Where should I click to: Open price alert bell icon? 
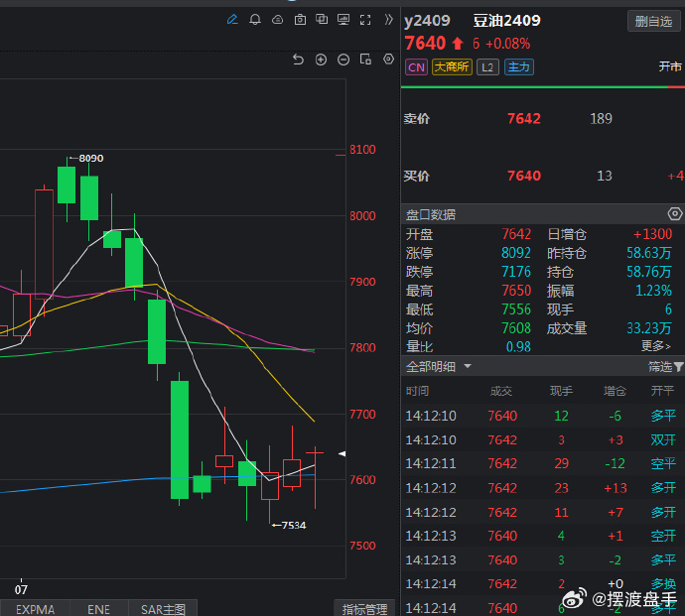(255, 19)
